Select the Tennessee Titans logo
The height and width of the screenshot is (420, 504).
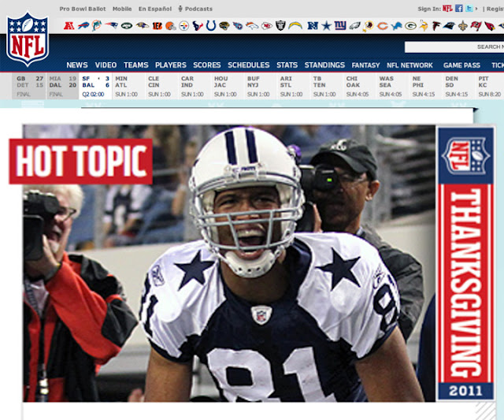pos(238,26)
